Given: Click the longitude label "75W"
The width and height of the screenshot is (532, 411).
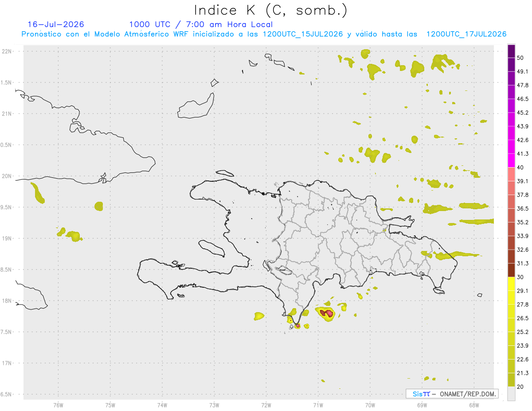Looking at the screenshot, I should [x=110, y=405].
